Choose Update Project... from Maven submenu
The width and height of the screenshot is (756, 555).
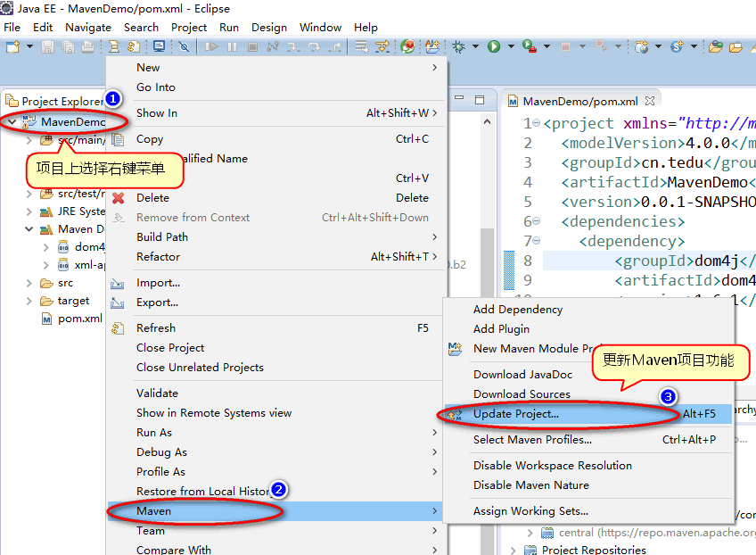pyautogui.click(x=516, y=414)
